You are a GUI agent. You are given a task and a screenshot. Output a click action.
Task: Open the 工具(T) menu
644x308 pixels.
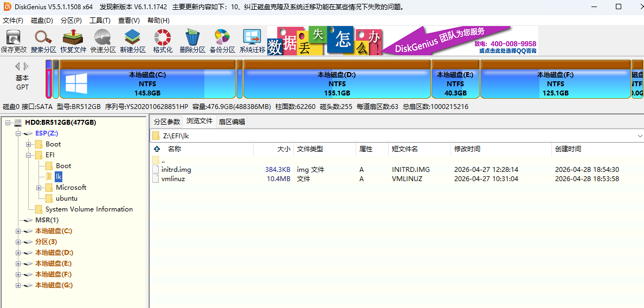(x=100, y=20)
